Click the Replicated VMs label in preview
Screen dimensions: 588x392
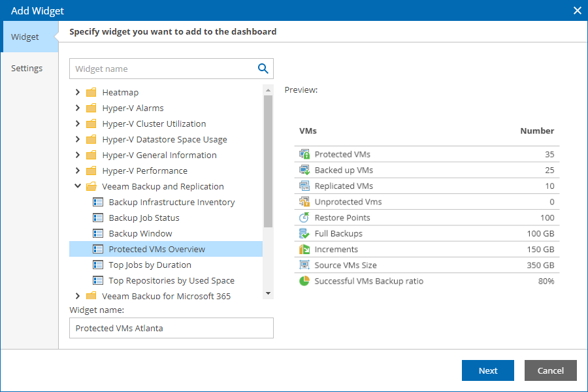coord(344,186)
